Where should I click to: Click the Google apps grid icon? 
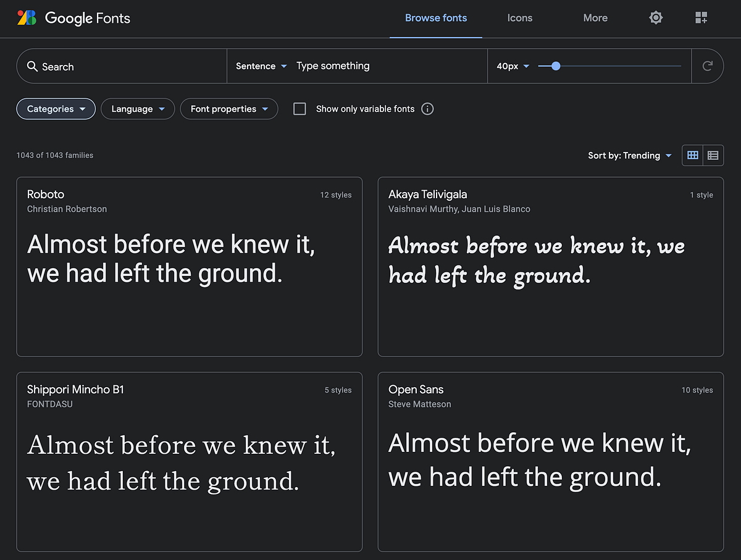(701, 18)
